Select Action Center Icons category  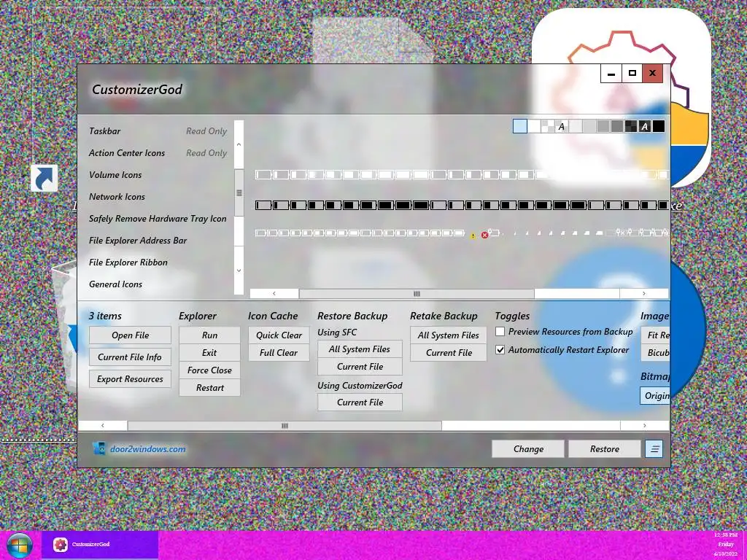158,153
